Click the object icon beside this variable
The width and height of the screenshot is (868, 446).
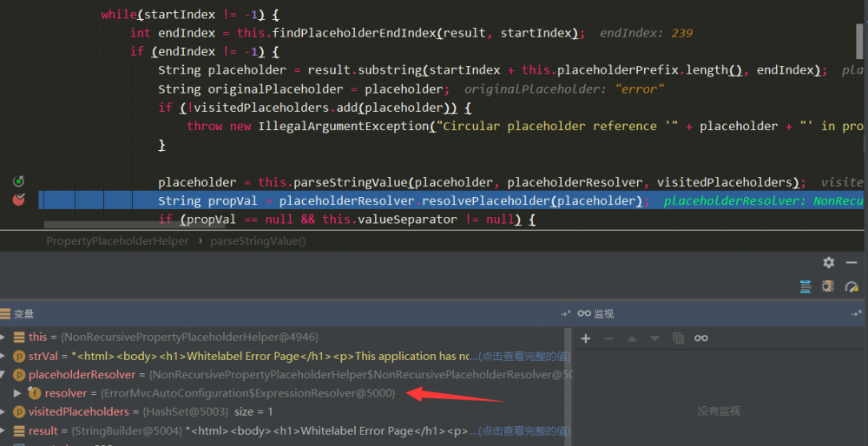(19, 337)
